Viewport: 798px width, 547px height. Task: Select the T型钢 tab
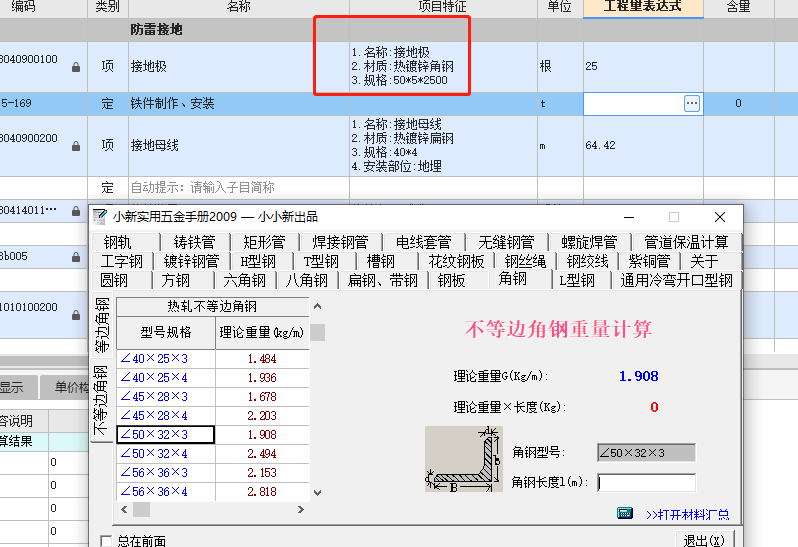(x=321, y=262)
